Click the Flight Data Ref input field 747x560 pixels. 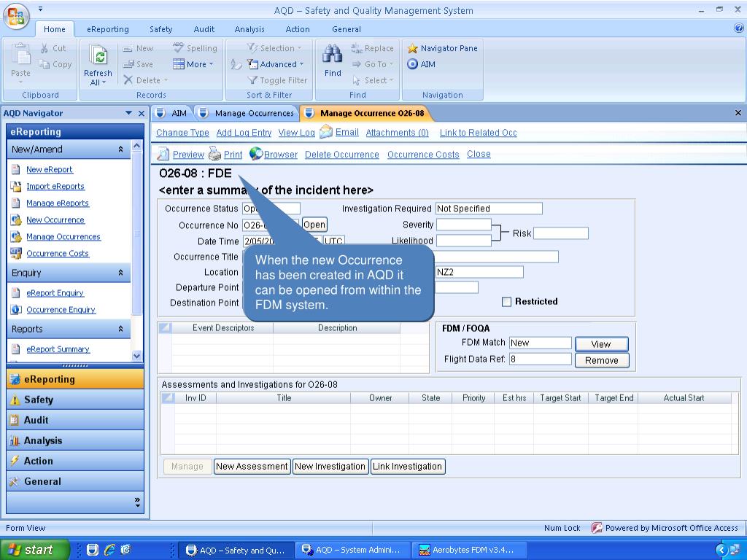coord(541,359)
